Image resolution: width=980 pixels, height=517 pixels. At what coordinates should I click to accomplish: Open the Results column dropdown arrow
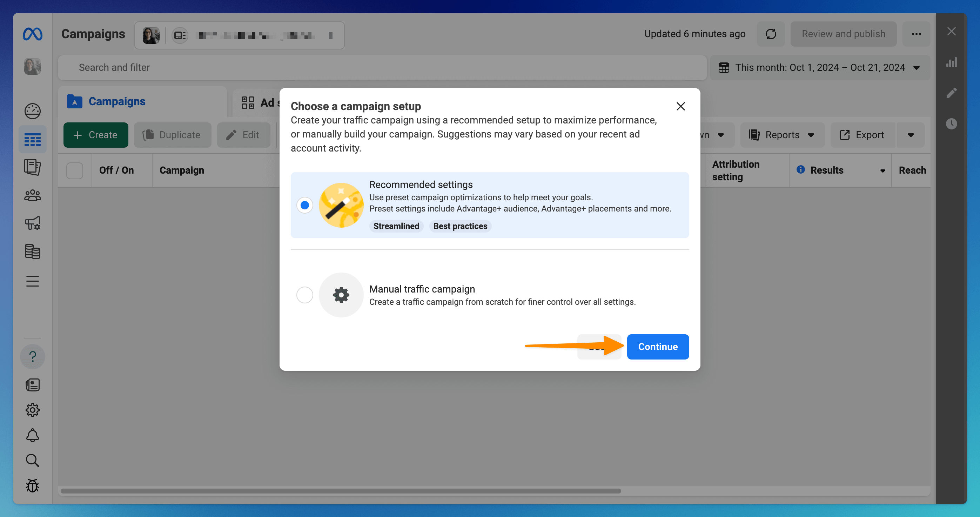pos(882,171)
